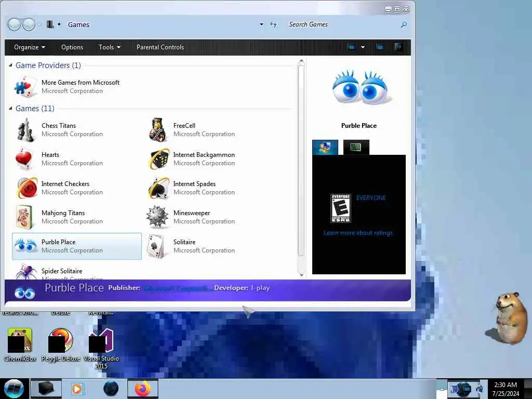
Task: Click the Windows Start orb
Action: pyautogui.click(x=14, y=389)
